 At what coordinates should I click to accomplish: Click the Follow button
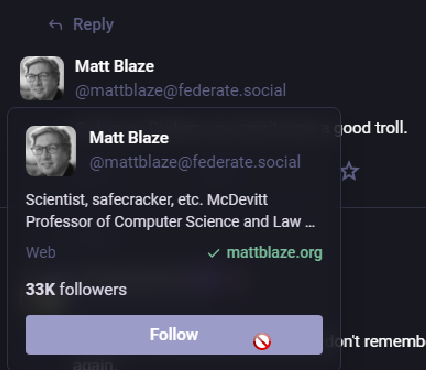point(174,334)
